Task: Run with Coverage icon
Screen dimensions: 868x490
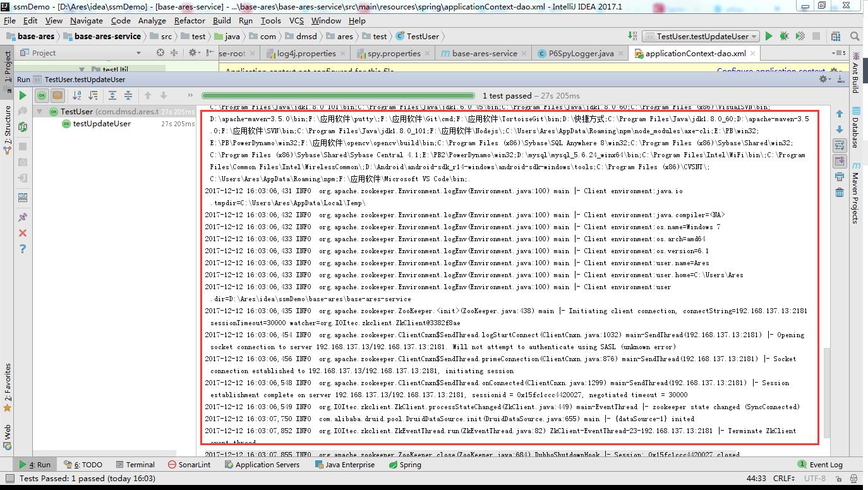Action: 800,37
